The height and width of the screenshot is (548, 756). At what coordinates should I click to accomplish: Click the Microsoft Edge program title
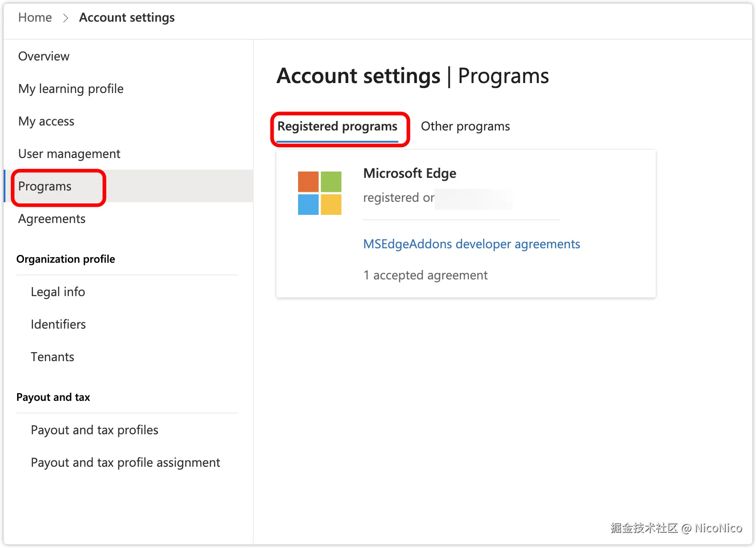point(410,173)
